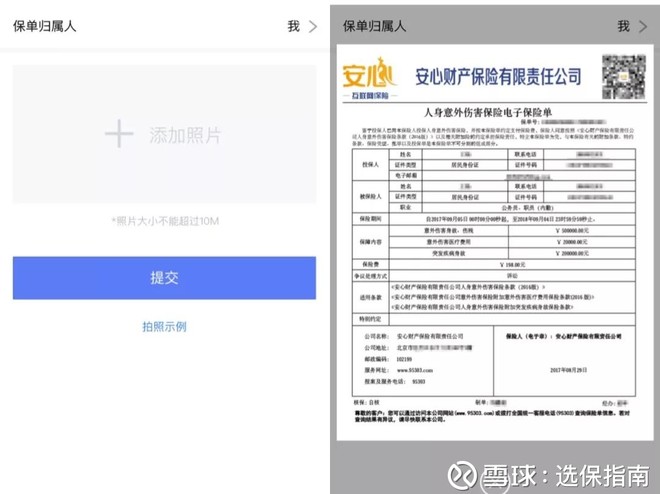This screenshot has width=660, height=494.
Task: Click the 保单归属人 label on the right screen
Action: (x=374, y=27)
